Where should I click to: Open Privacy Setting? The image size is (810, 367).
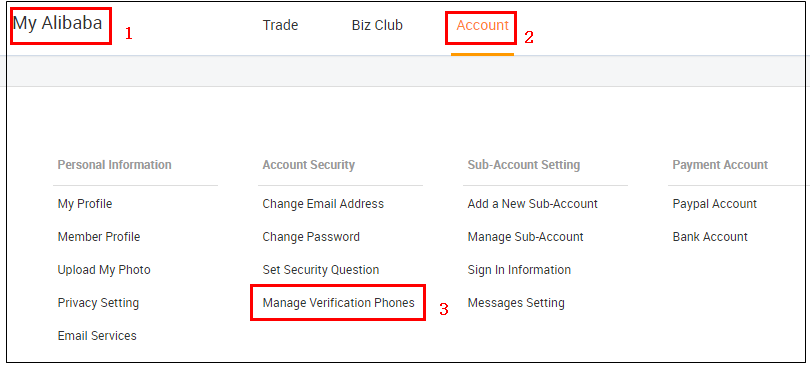click(x=98, y=303)
